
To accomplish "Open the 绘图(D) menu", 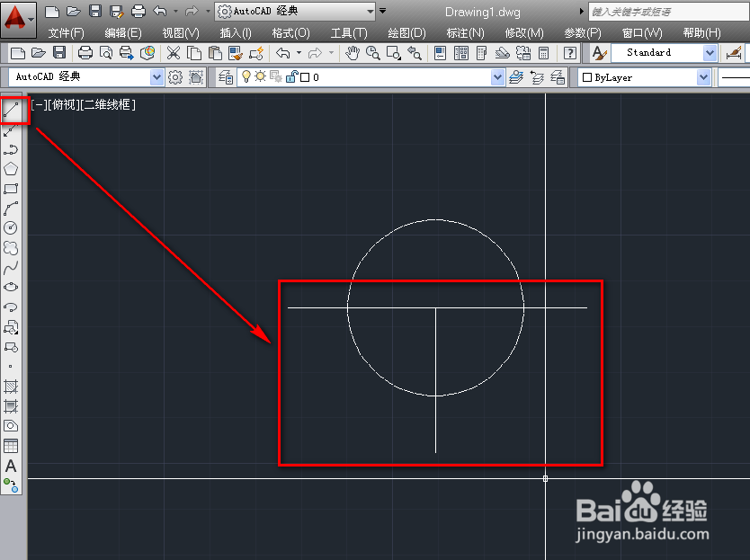I will click(x=407, y=33).
